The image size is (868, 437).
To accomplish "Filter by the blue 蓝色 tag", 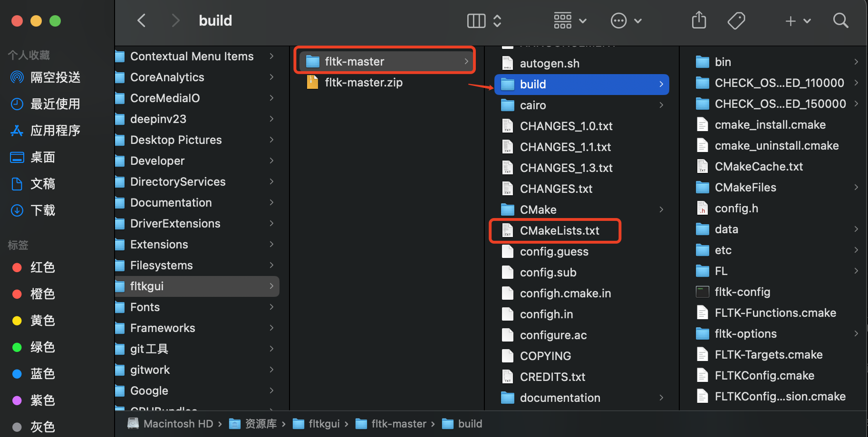I will 33,373.
